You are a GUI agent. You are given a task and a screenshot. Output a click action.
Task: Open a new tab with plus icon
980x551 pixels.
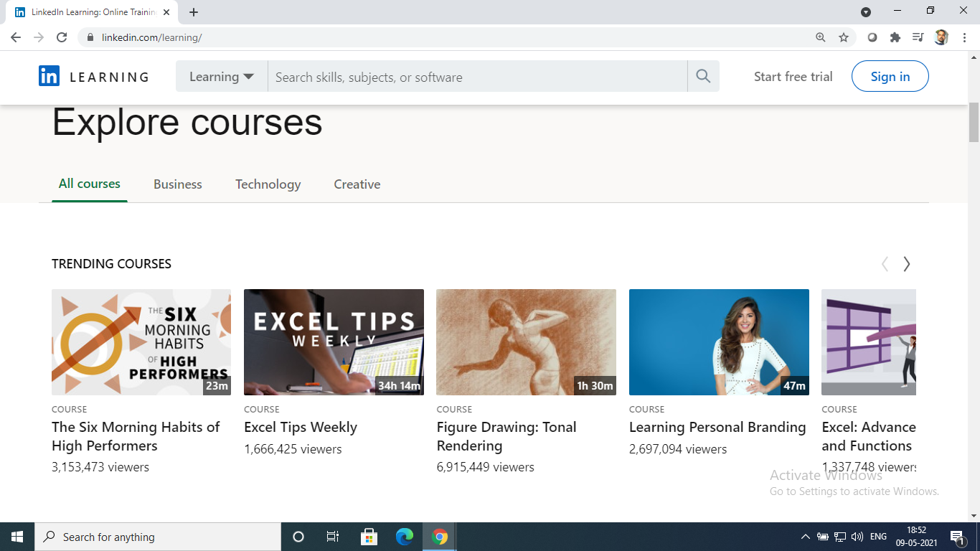(194, 12)
